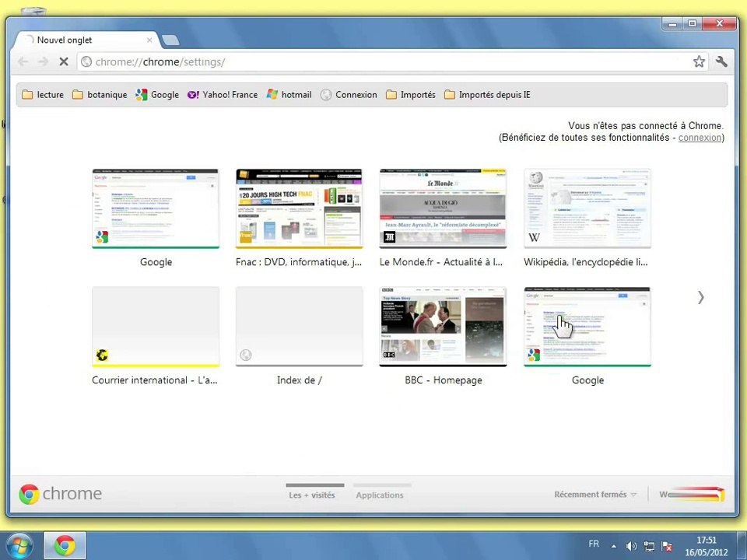Open the Le Monde.fr thumbnail
The width and height of the screenshot is (747, 560).
[x=443, y=208]
